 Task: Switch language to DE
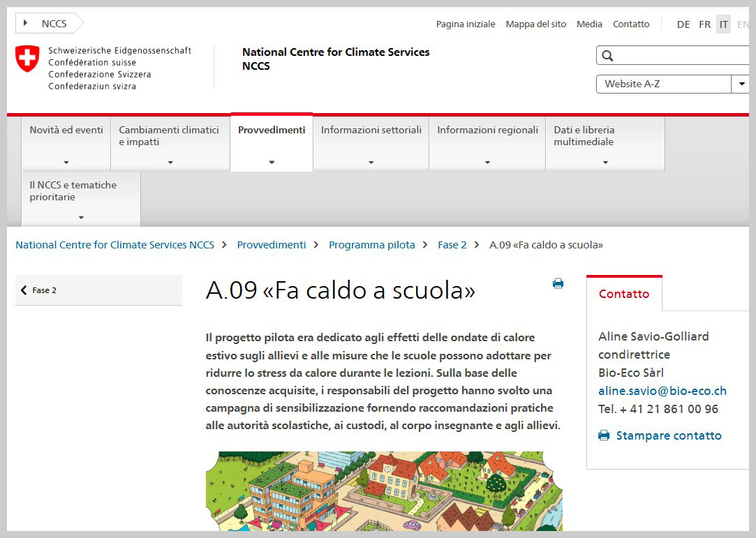(x=683, y=24)
